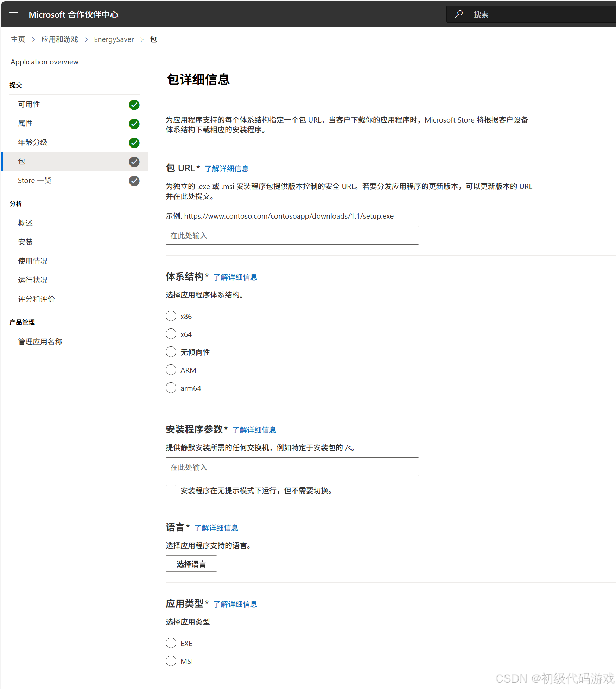The height and width of the screenshot is (689, 616).
Task: Select the 包 sidebar item
Action: coord(75,161)
